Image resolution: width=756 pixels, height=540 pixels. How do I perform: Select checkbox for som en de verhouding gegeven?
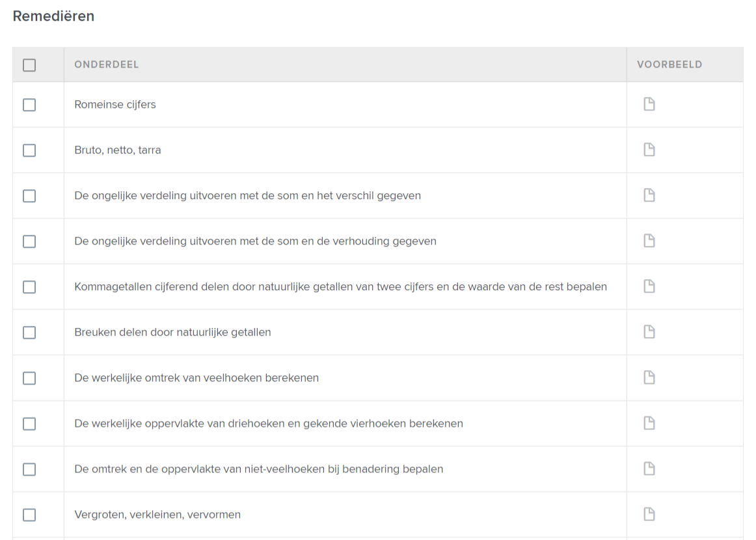[x=29, y=241]
